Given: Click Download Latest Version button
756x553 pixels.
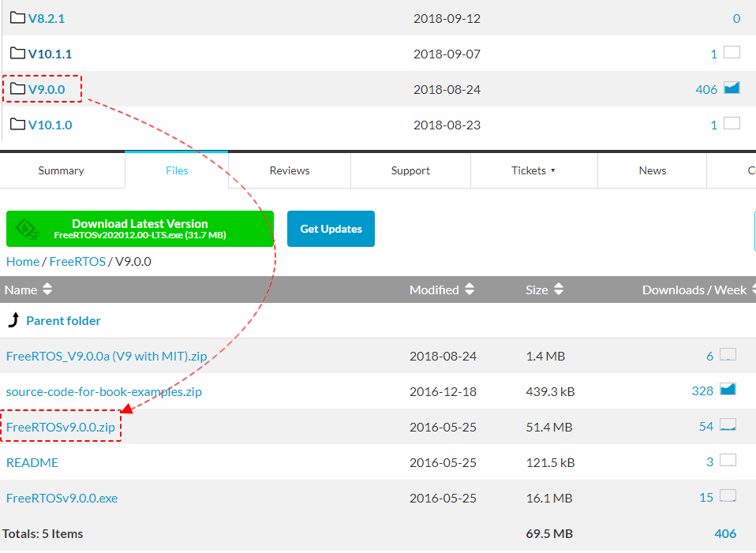Looking at the screenshot, I should point(140,229).
